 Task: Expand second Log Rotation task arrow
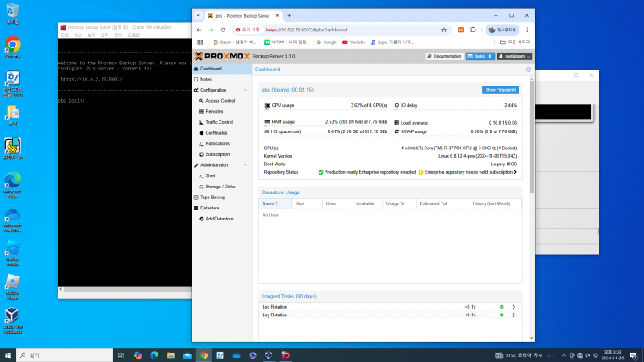514,315
